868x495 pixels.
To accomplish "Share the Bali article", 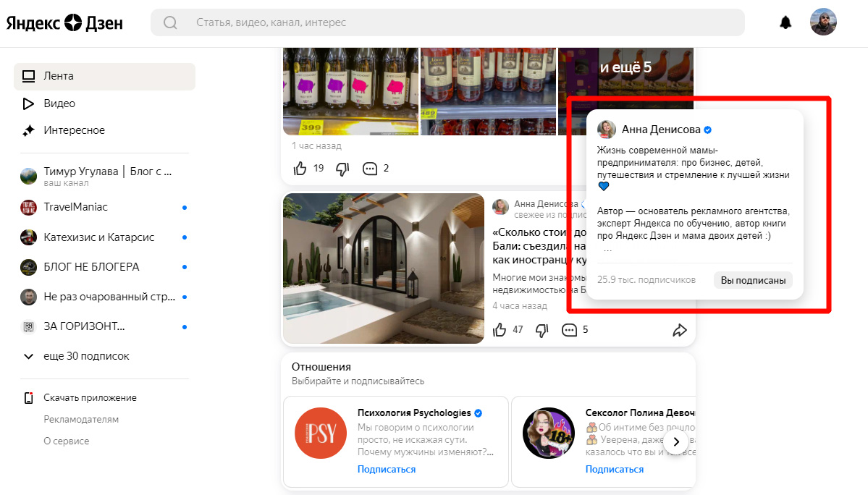I will tap(679, 330).
